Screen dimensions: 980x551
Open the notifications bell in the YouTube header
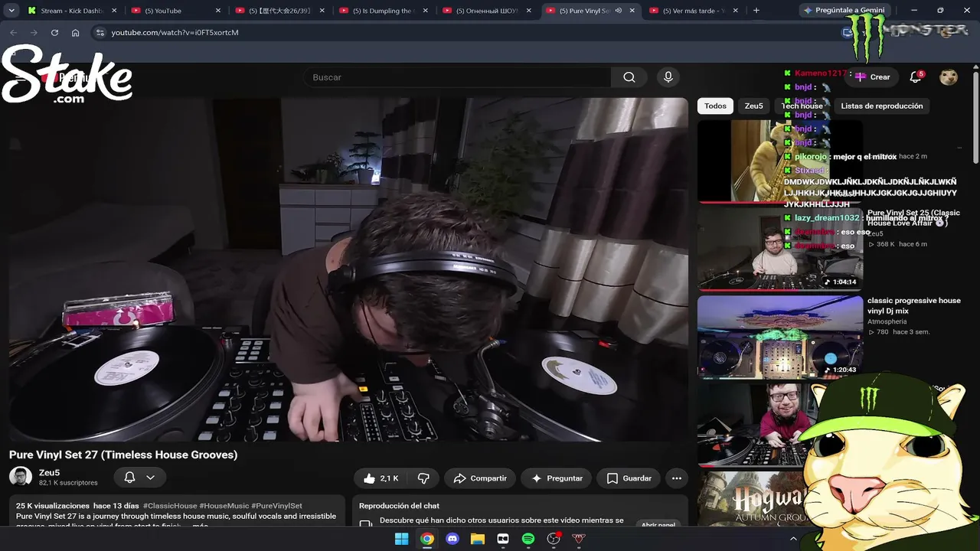916,77
